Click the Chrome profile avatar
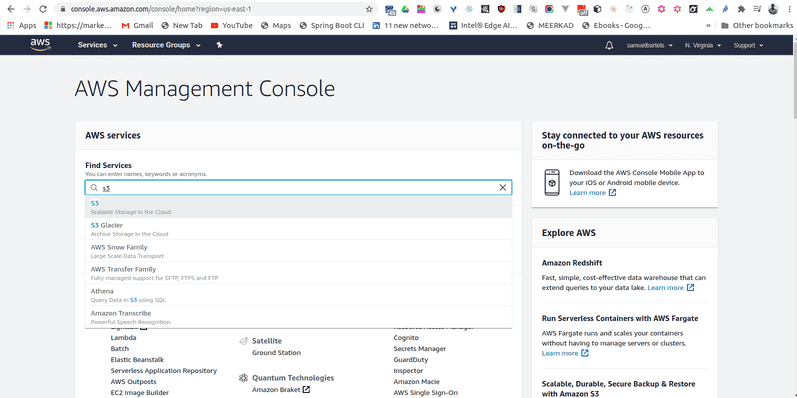The height and width of the screenshot is (398, 797). point(773,9)
